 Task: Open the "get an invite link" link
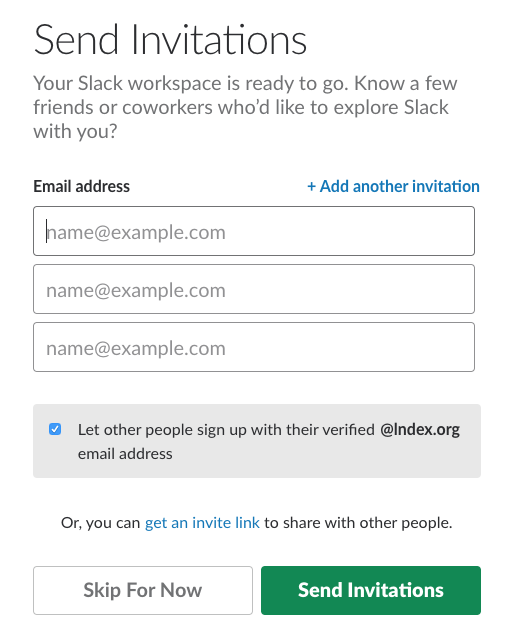[202, 522]
